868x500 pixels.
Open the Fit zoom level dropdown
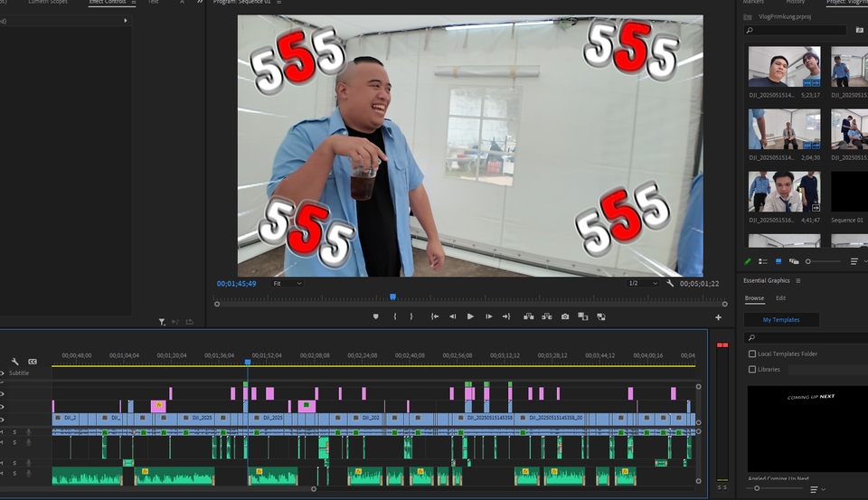(x=288, y=284)
